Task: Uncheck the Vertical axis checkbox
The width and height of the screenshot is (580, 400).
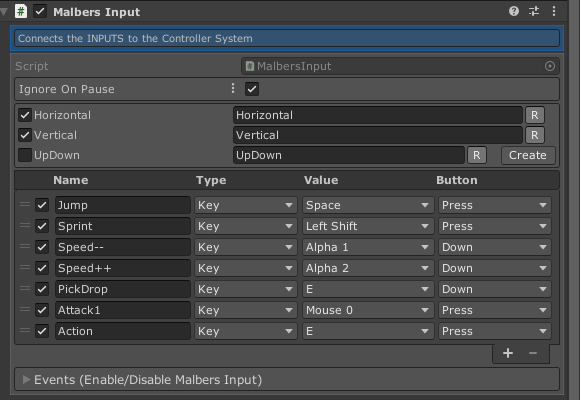Action: (x=25, y=135)
